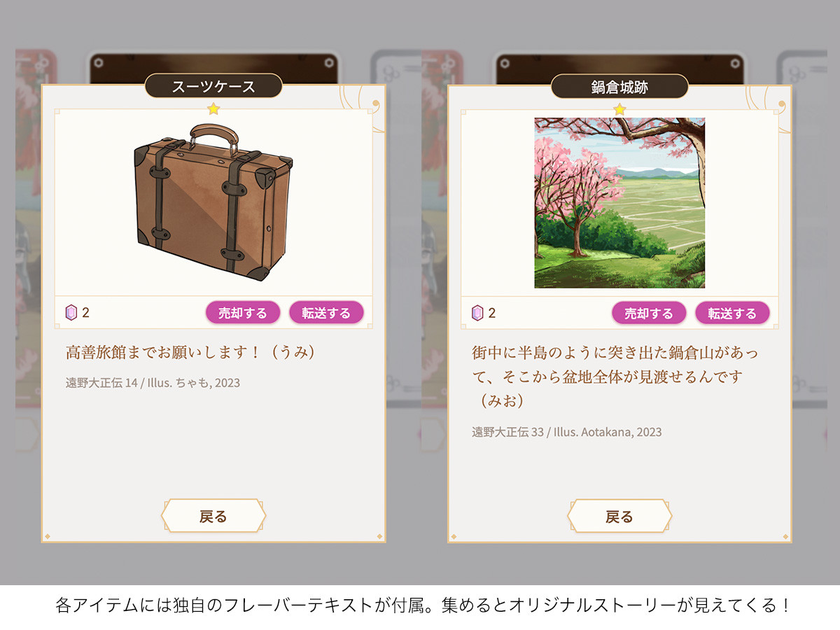Click the 鍋倉城跡 card's gold star icon
This screenshot has height=630, width=840.
619,108
